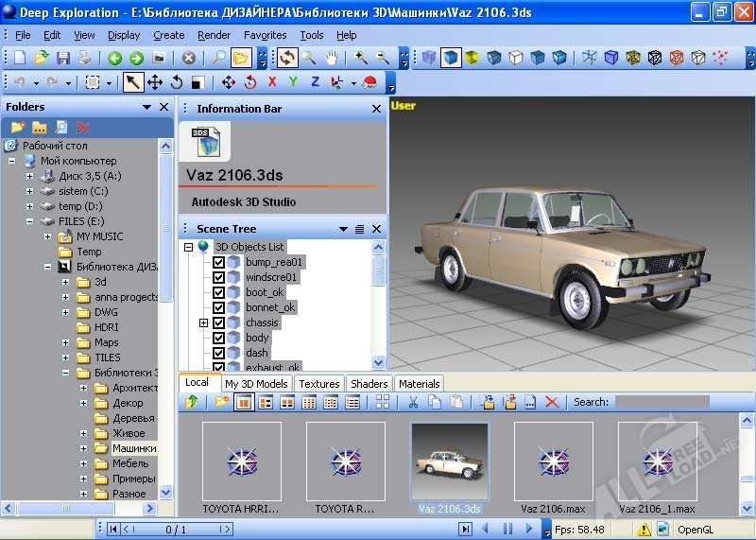The width and height of the screenshot is (756, 540).
Task: Click the Search input field
Action: coord(661,403)
